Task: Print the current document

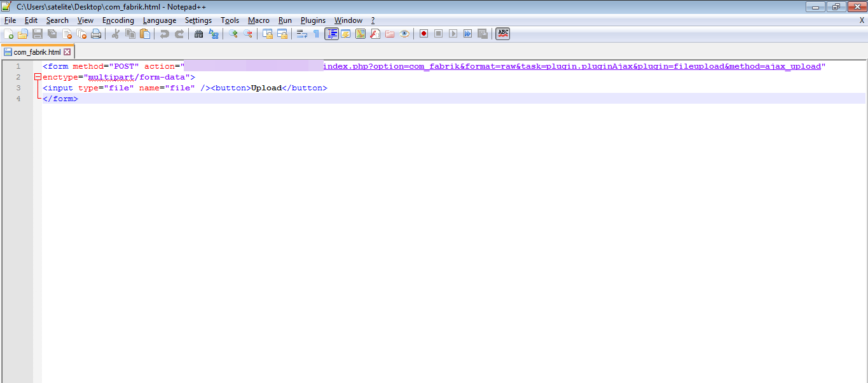Action: (96, 33)
